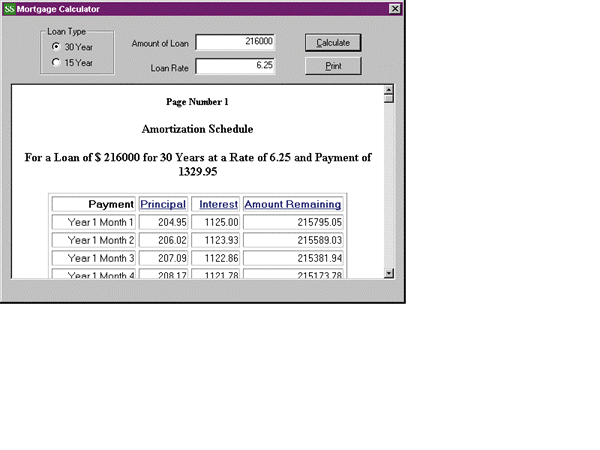
Task: Select the Year 1 Month 2 cell
Action: [94, 240]
